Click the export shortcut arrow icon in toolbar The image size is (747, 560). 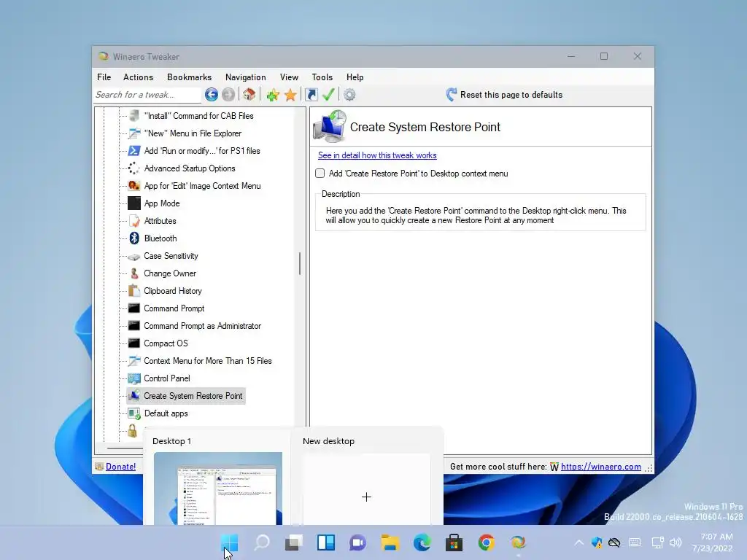(x=311, y=95)
